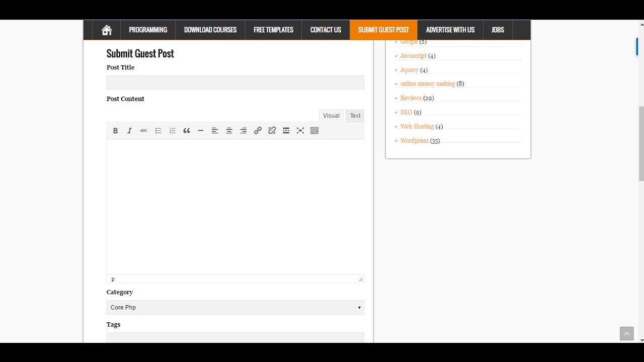Apply italic formatting in editor toolbar
Image resolution: width=644 pixels, height=362 pixels.
click(x=129, y=131)
